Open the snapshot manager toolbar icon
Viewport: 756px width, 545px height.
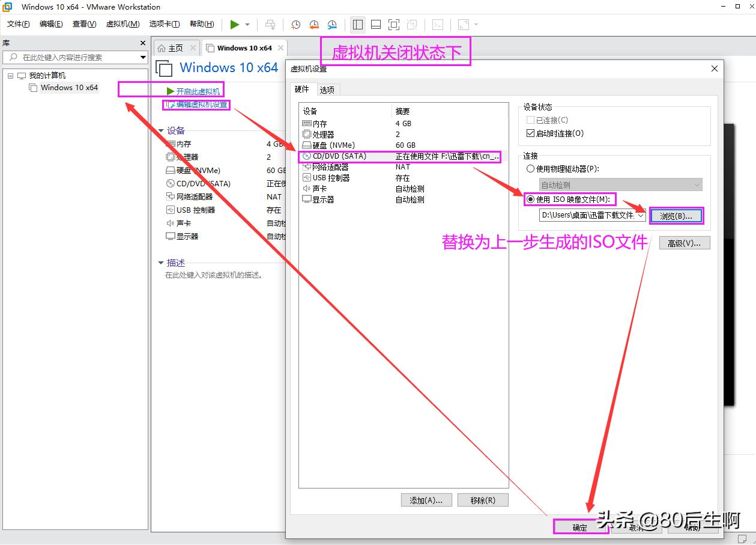[x=331, y=25]
